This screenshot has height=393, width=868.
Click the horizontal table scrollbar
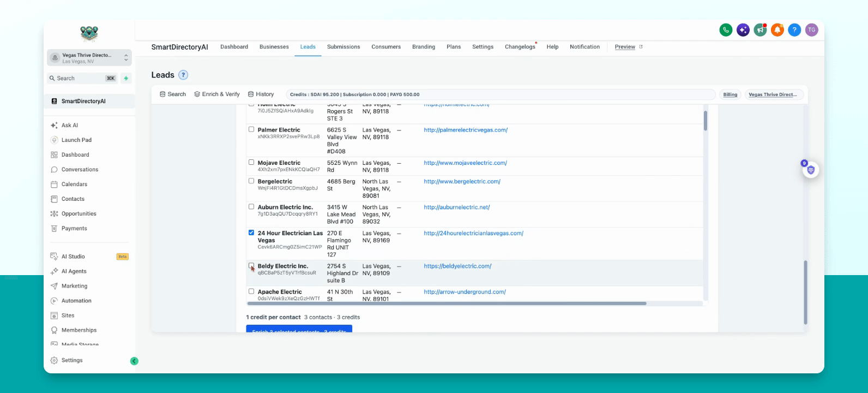[x=447, y=303]
